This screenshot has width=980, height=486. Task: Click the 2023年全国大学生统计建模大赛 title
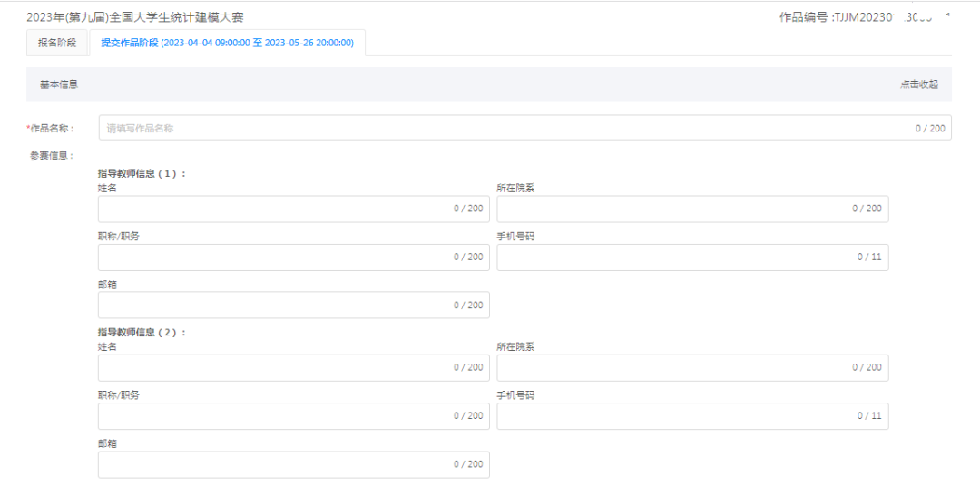135,17
